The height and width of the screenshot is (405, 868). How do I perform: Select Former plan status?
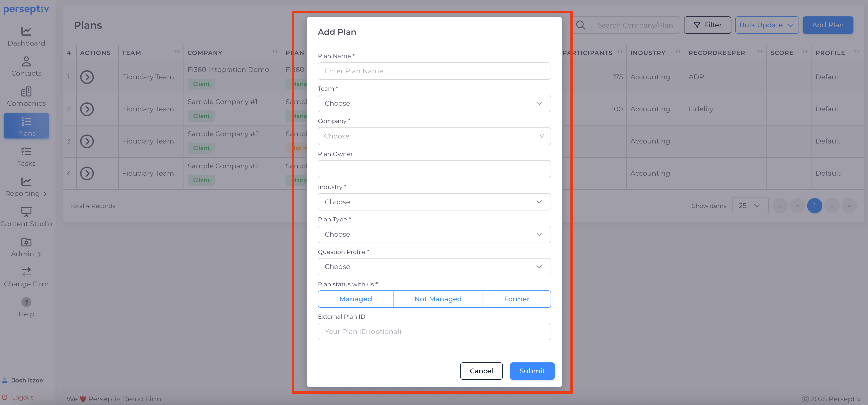coord(517,299)
